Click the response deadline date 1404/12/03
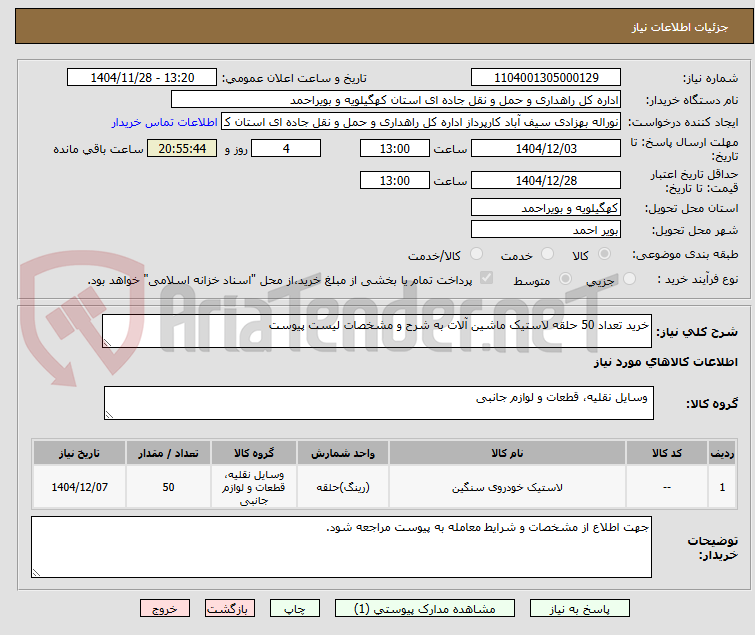 pos(546,148)
